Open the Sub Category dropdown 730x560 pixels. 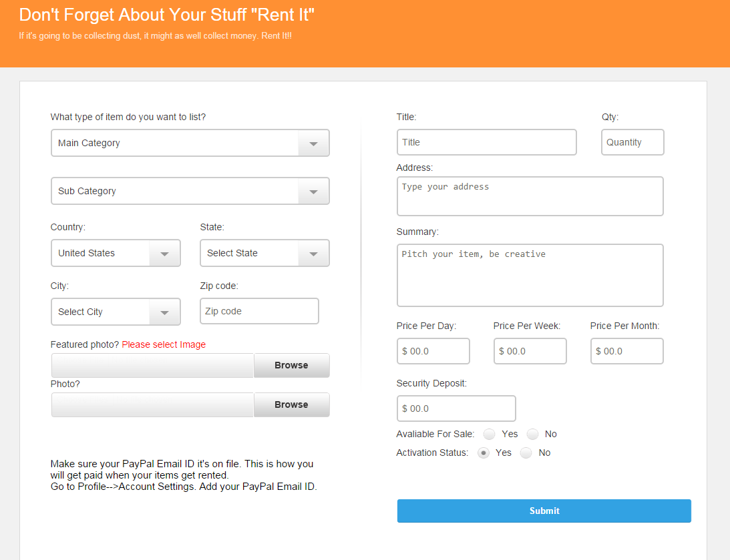click(x=190, y=191)
